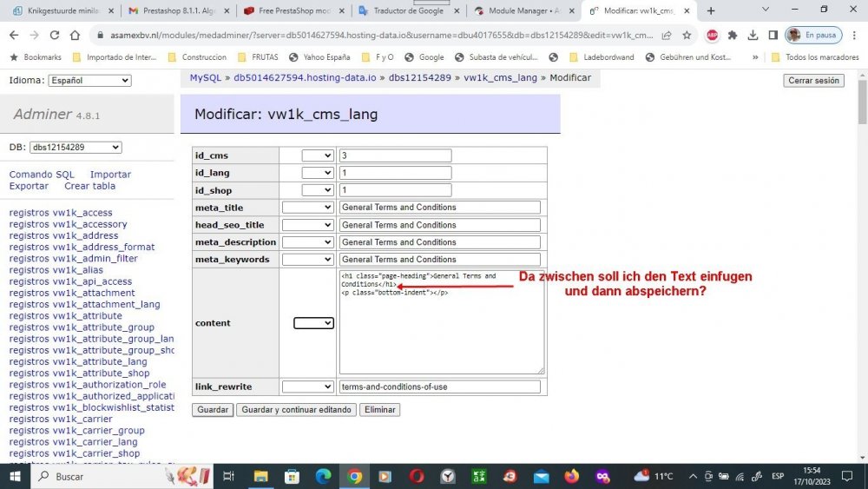Open Exportar link
The width and height of the screenshot is (868, 489).
coord(29,186)
